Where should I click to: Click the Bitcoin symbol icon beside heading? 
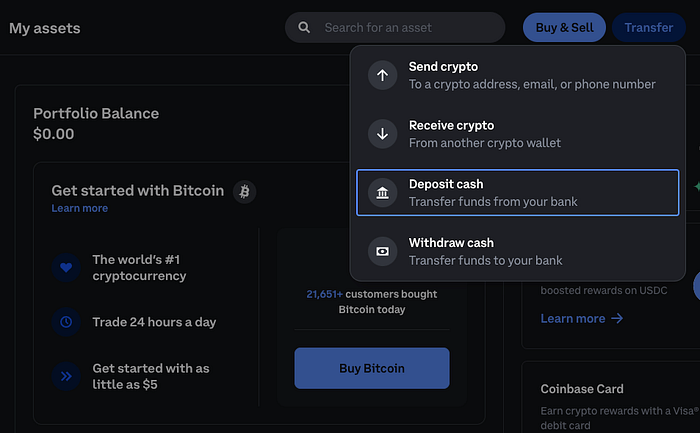244,192
